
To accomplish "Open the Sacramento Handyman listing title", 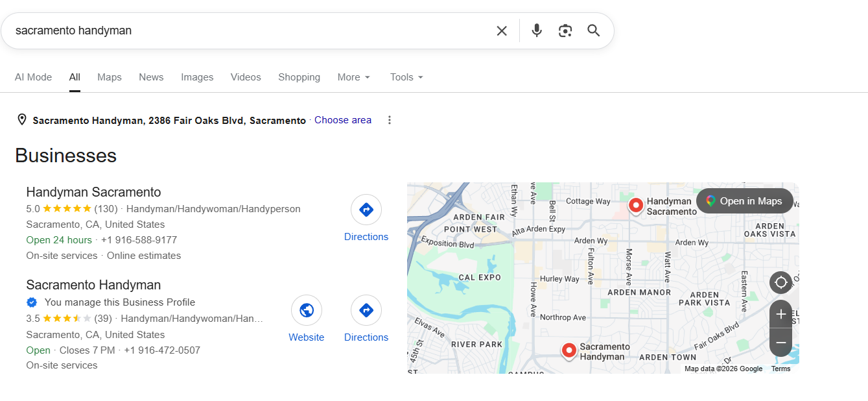I will tap(93, 285).
